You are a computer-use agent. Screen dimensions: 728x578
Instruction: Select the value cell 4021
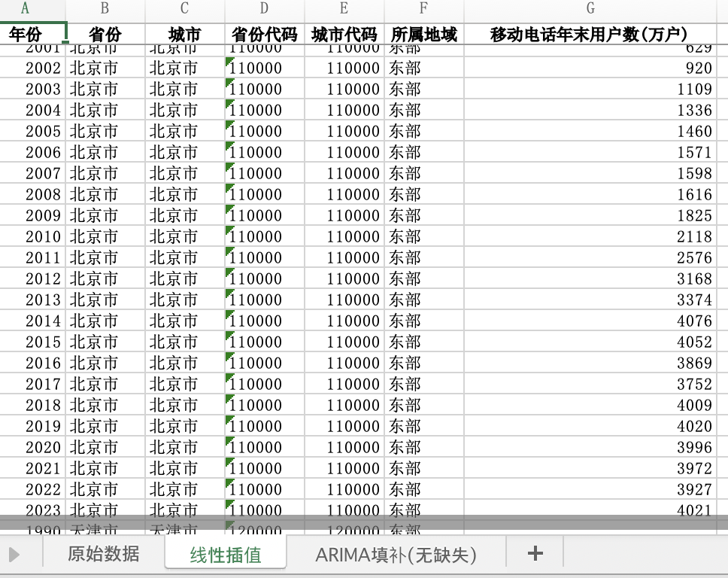click(x=590, y=510)
